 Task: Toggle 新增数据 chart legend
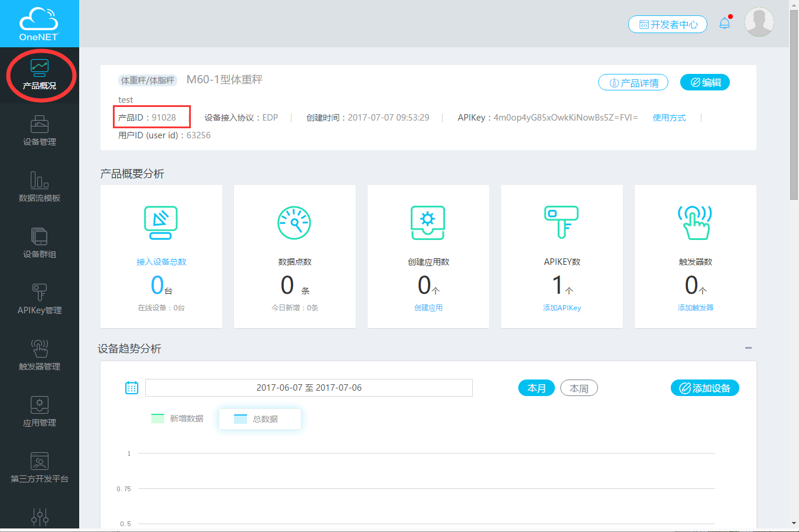[177, 419]
